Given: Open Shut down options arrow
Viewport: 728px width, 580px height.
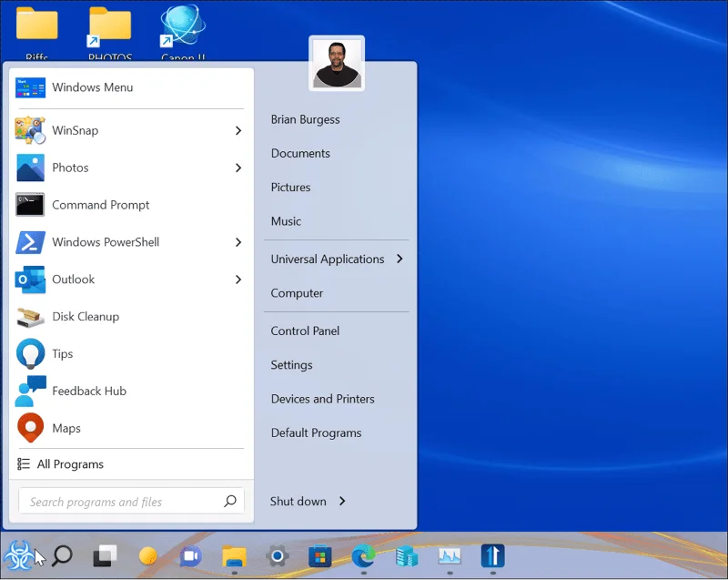Looking at the screenshot, I should 342,501.
